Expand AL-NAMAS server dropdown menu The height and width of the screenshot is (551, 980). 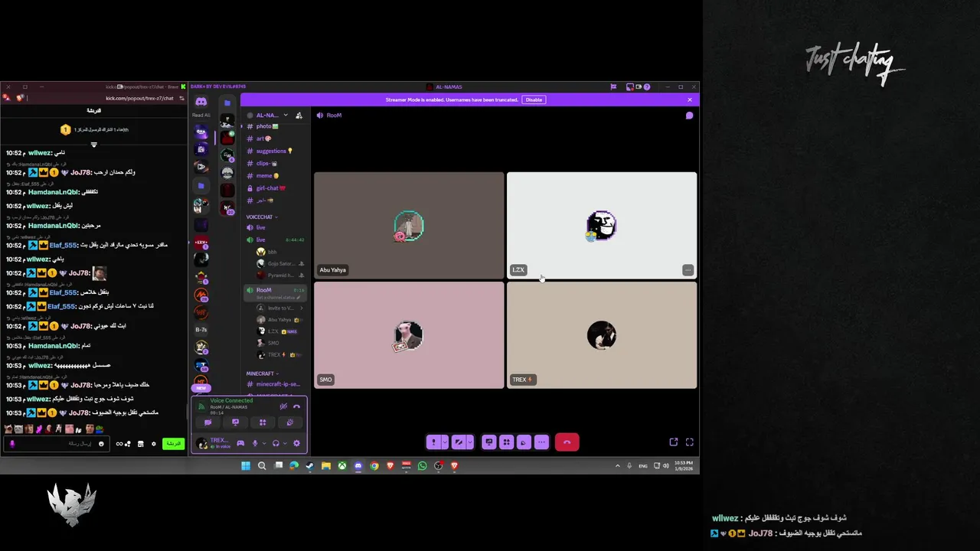[x=286, y=116]
